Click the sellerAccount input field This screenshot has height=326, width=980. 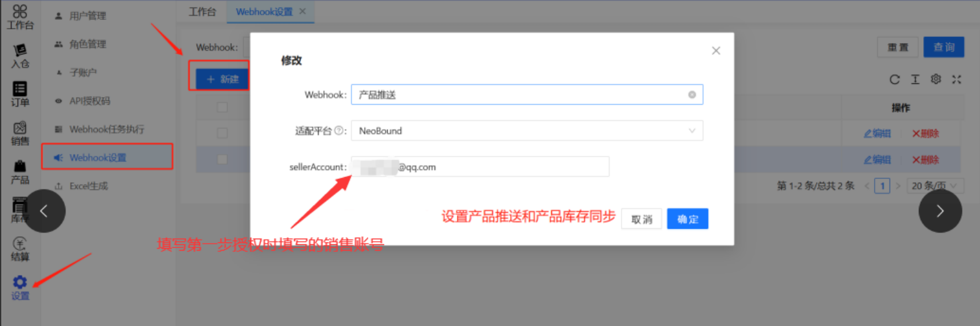pos(499,167)
